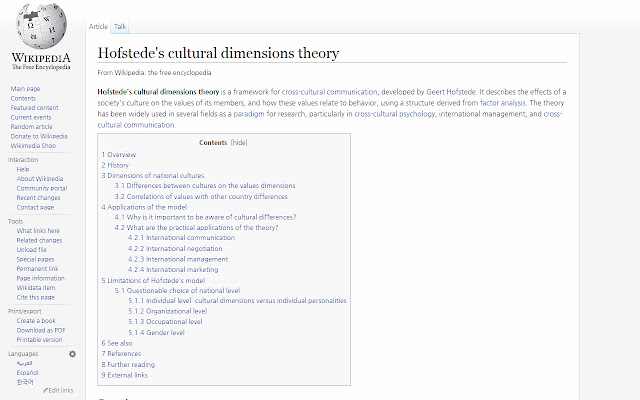Select the Article tab

click(98, 26)
